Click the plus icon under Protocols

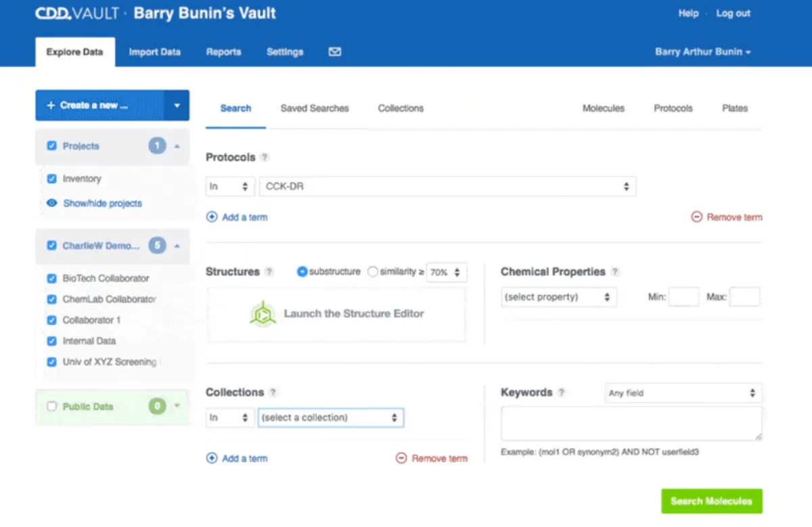(212, 217)
